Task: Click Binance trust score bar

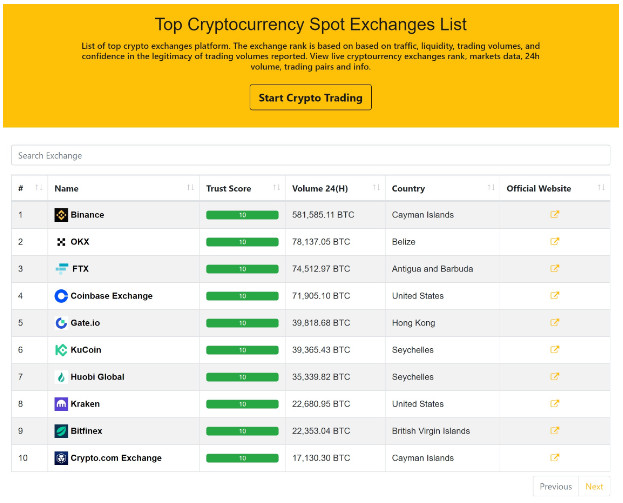Action: tap(242, 215)
